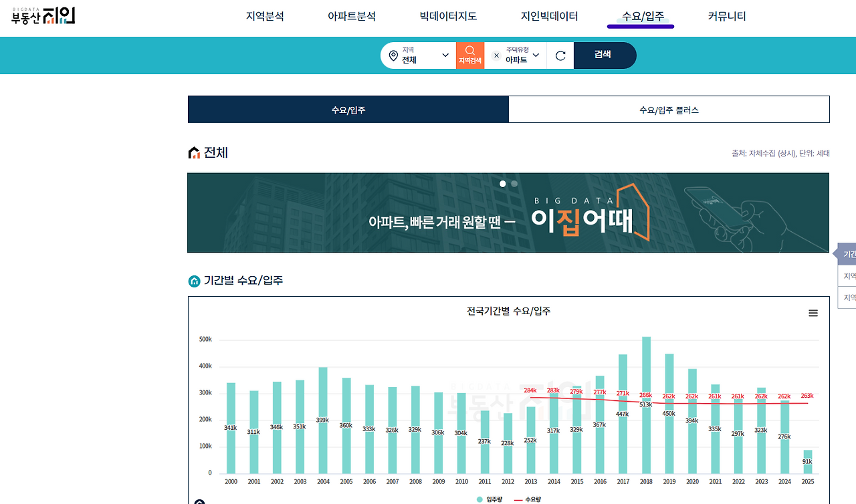Click the green home icon beside 기간별 수요/입주

(194, 281)
